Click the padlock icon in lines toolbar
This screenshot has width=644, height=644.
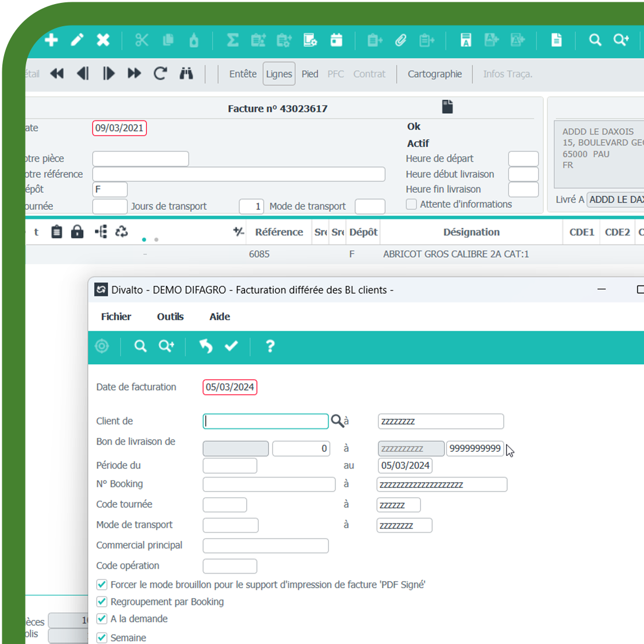pos(77,232)
